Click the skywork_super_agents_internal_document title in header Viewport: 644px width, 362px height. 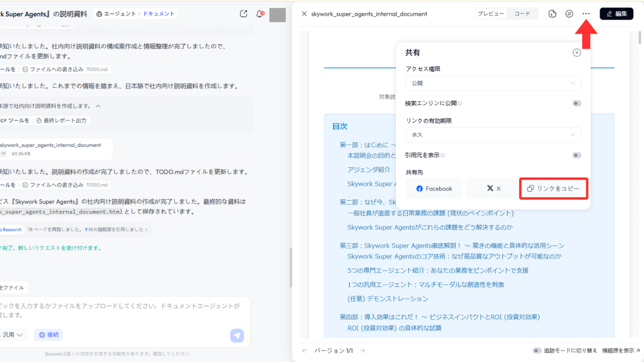[369, 14]
